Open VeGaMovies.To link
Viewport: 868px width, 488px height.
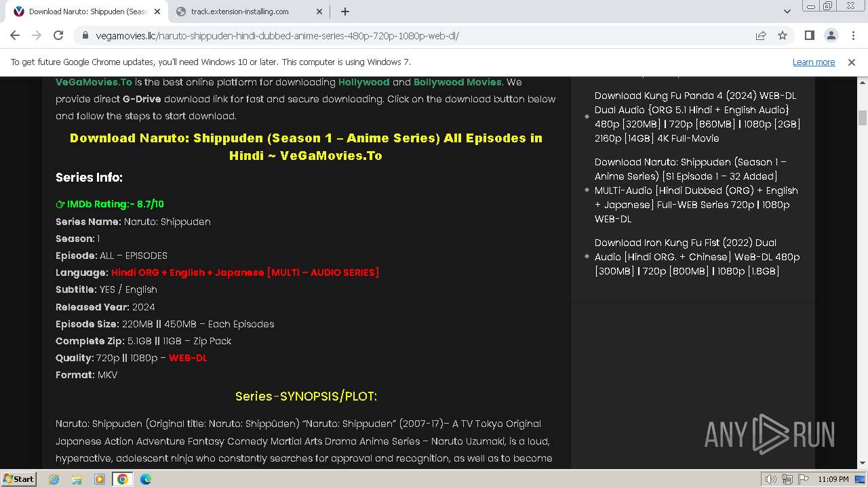tap(94, 82)
